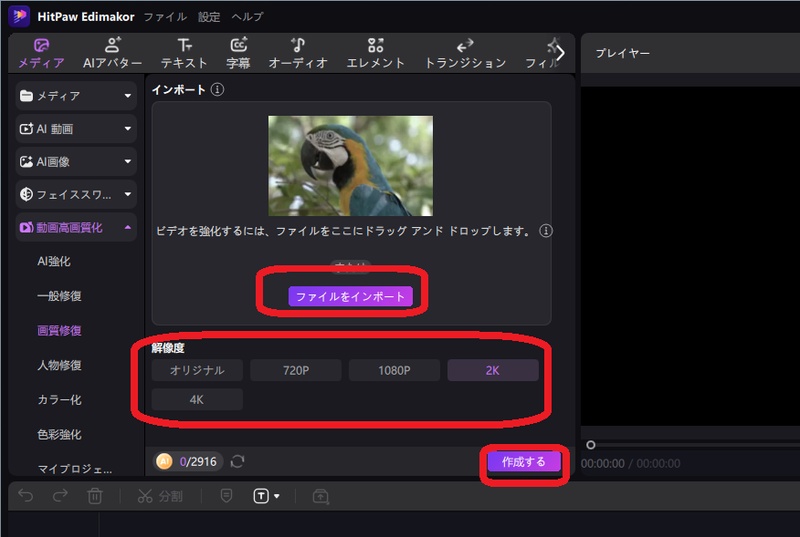Image resolution: width=800 pixels, height=537 pixels.
Task: Open the 設定 menu
Action: pyautogui.click(x=209, y=17)
